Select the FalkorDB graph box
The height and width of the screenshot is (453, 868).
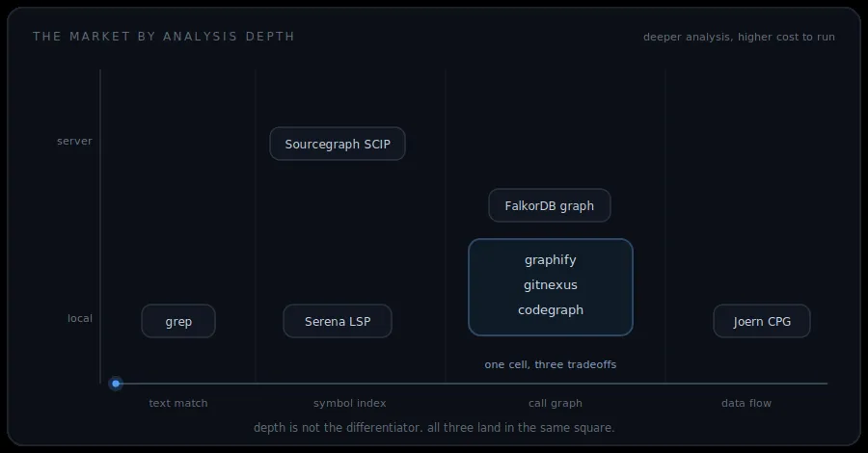(x=550, y=205)
